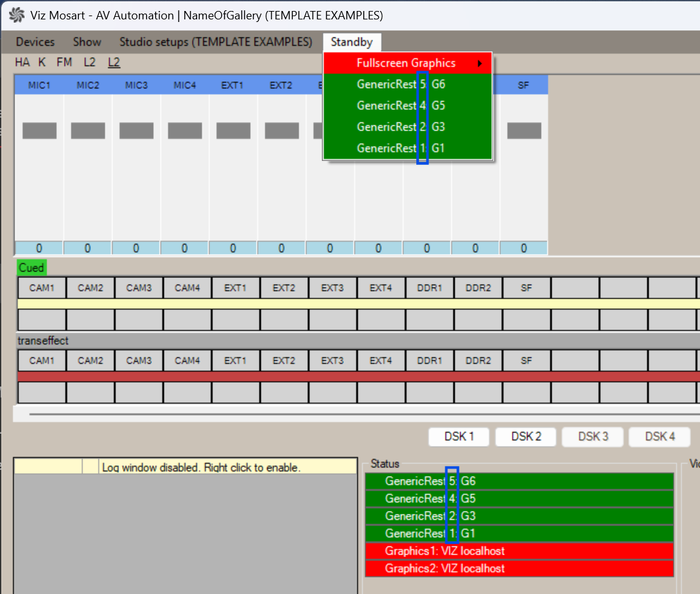Expand the Fullscreen Graphics submenu
Image resolution: width=700 pixels, height=594 pixels.
coord(407,63)
